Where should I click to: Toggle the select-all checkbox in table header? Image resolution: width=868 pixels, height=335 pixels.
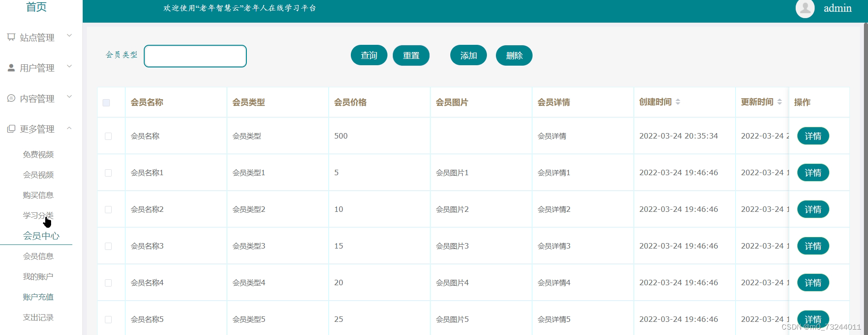click(106, 102)
